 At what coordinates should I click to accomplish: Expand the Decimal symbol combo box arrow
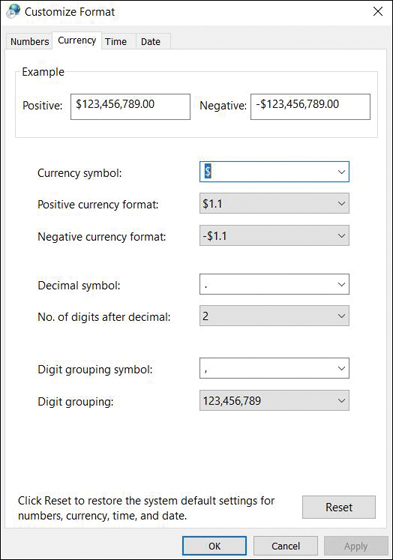coord(341,284)
